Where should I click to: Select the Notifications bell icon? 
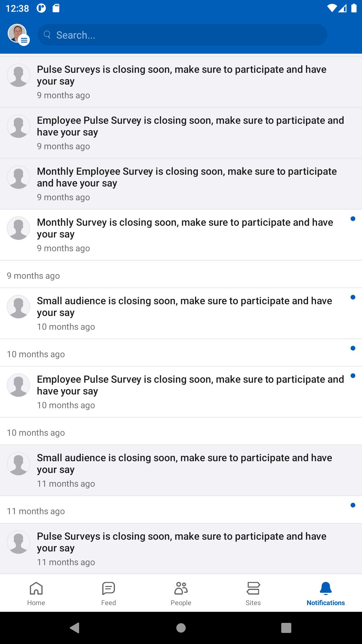click(326, 588)
